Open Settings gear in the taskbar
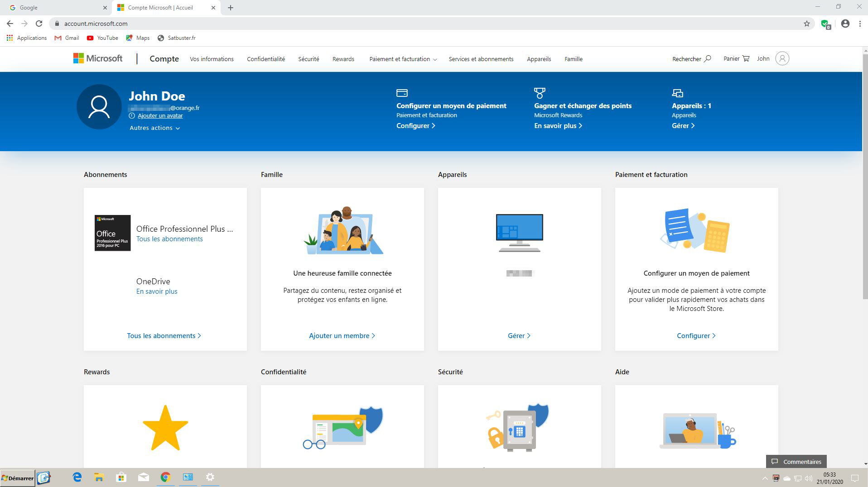This screenshot has height=487, width=868. tap(210, 477)
